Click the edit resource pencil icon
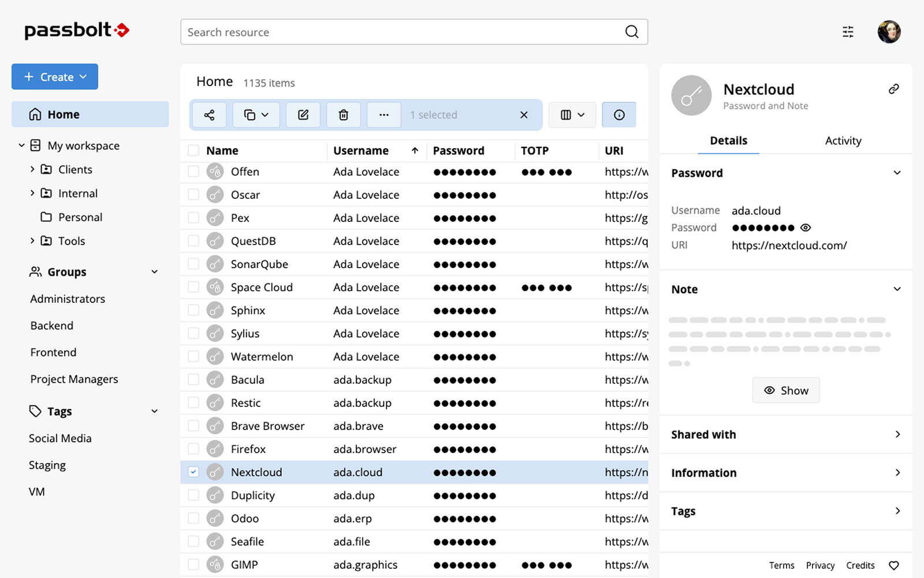 point(303,114)
